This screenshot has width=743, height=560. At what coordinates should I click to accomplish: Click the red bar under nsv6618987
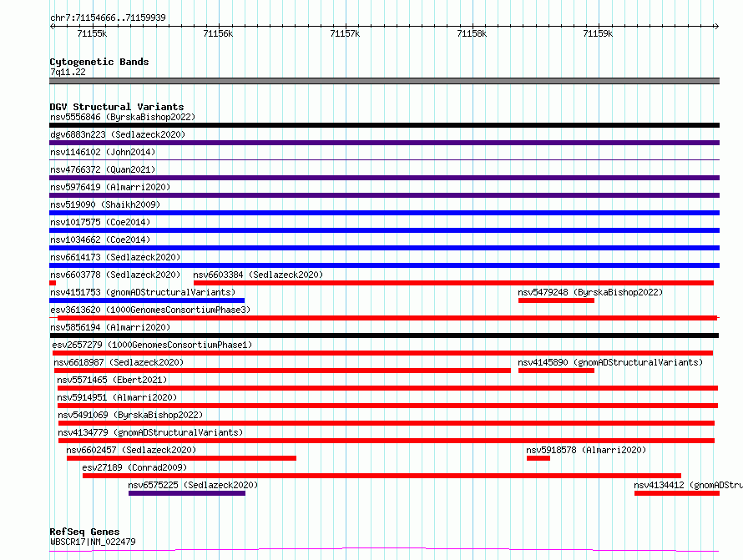click(x=282, y=371)
